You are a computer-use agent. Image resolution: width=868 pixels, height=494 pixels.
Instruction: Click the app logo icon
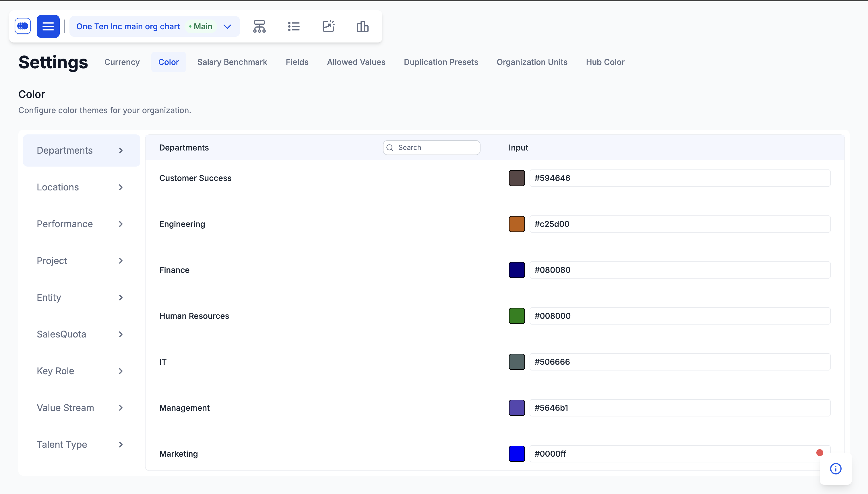[23, 26]
